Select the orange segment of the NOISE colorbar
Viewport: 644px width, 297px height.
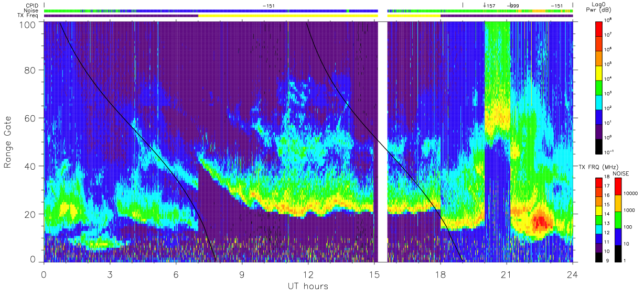618,203
